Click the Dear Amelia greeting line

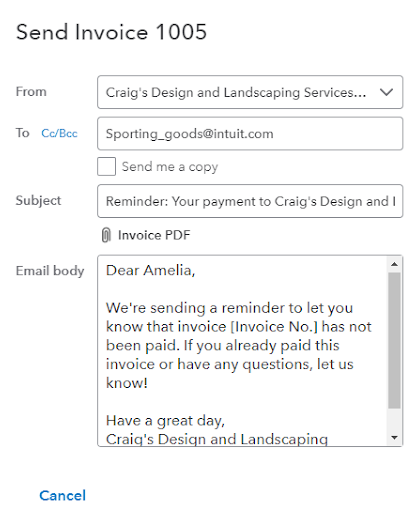150,270
